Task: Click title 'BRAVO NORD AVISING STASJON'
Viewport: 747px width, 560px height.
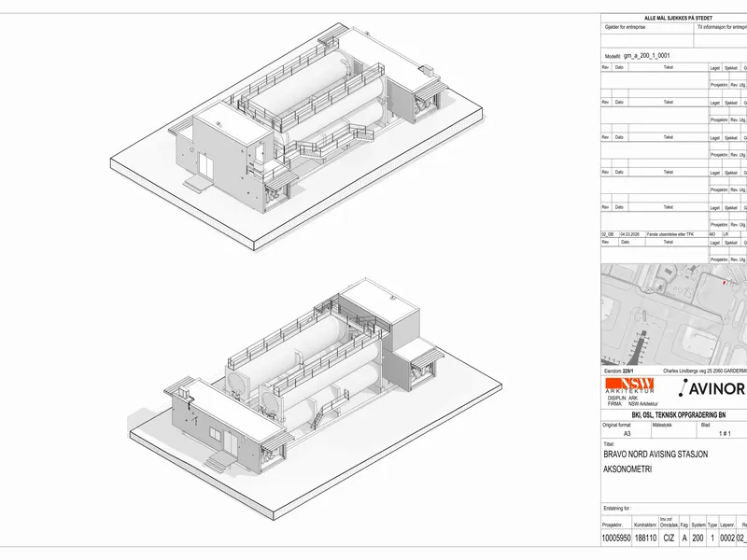Action: tap(655, 455)
